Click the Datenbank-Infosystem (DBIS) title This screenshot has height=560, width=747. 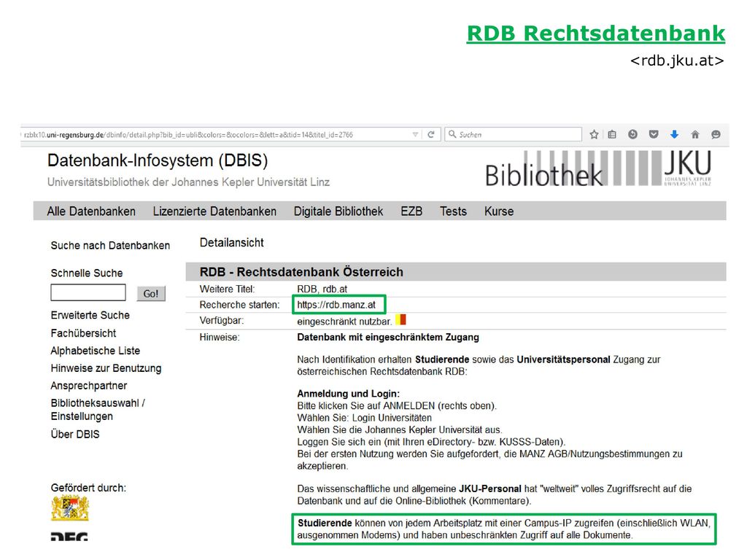(x=158, y=160)
